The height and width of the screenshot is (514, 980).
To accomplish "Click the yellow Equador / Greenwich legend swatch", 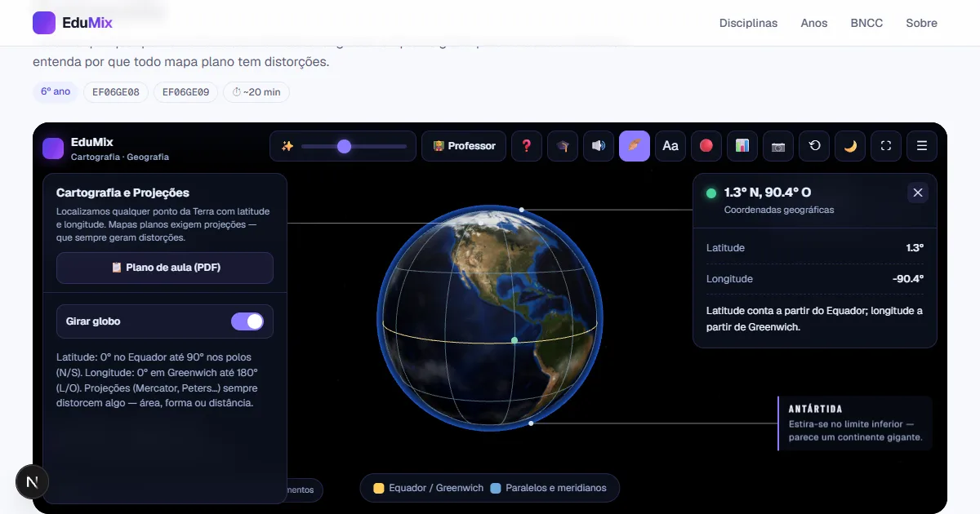I will pyautogui.click(x=379, y=488).
